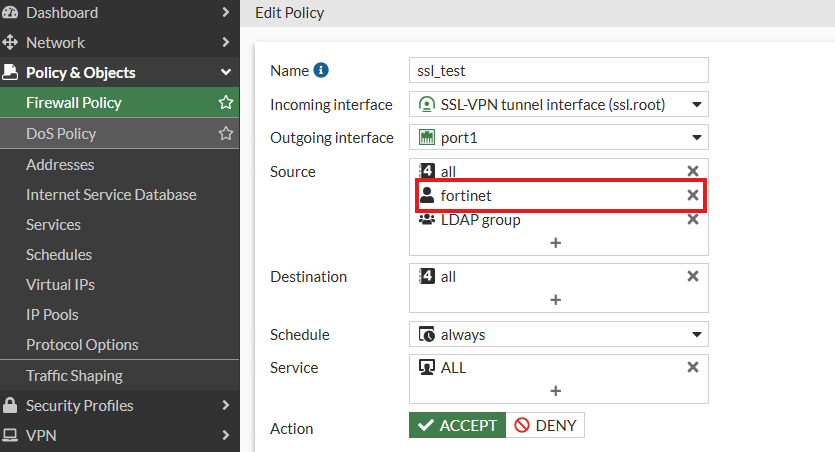Expand the Security Profiles menu
835x452 pixels.
(118, 405)
